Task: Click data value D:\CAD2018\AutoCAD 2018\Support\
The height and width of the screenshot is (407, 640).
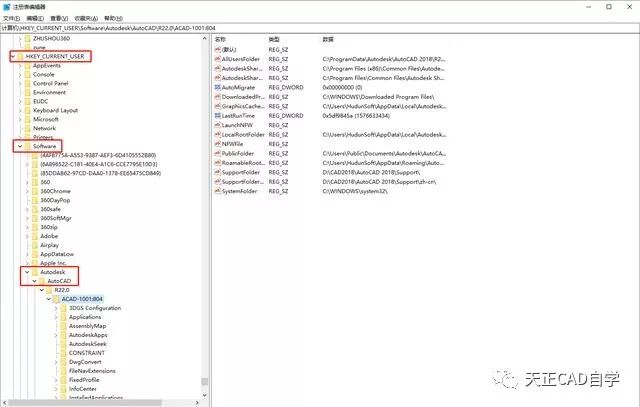Action: [x=371, y=172]
